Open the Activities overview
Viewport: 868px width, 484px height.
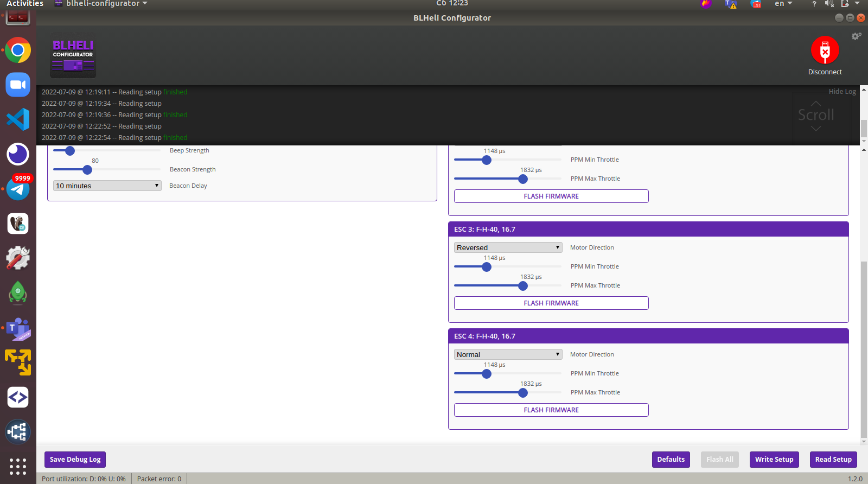click(x=25, y=4)
